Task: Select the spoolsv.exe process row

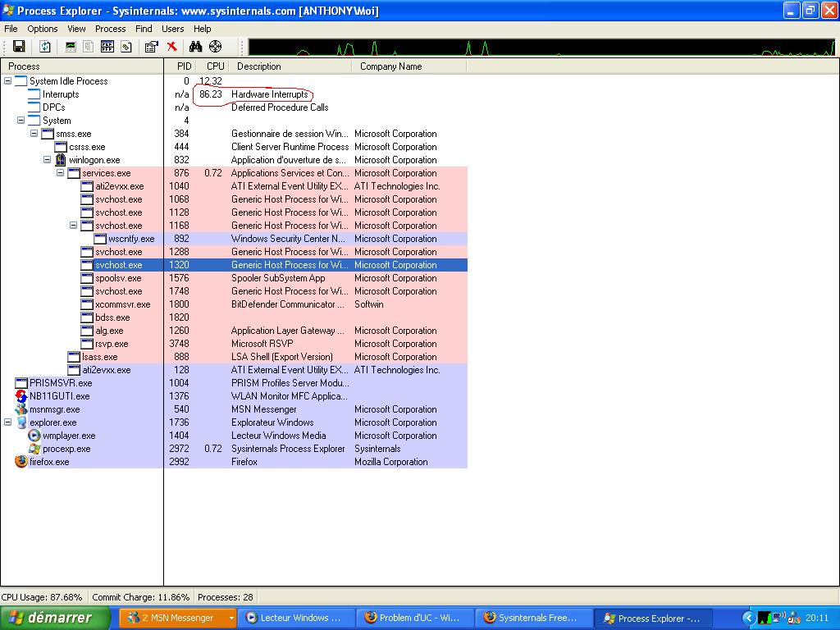Action: click(x=234, y=278)
